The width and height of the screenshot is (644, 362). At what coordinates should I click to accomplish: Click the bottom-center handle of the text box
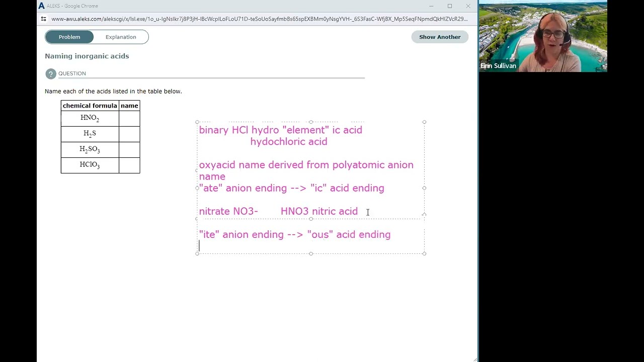311,253
